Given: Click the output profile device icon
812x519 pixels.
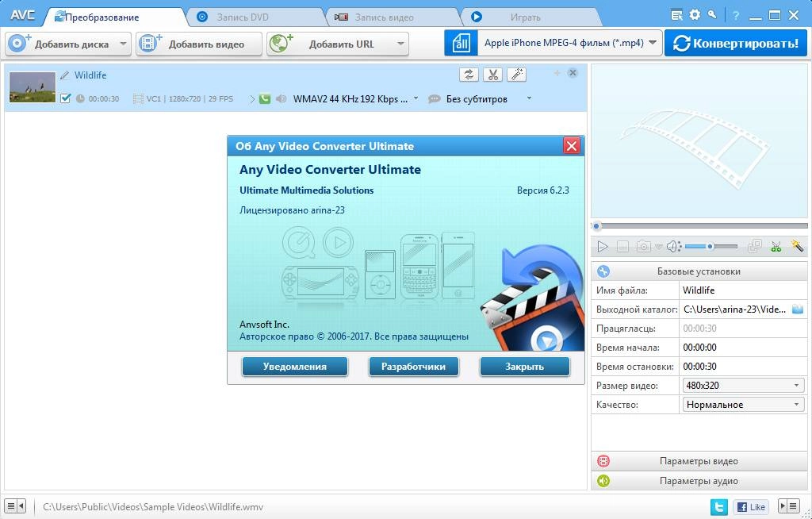Looking at the screenshot, I should pos(461,43).
